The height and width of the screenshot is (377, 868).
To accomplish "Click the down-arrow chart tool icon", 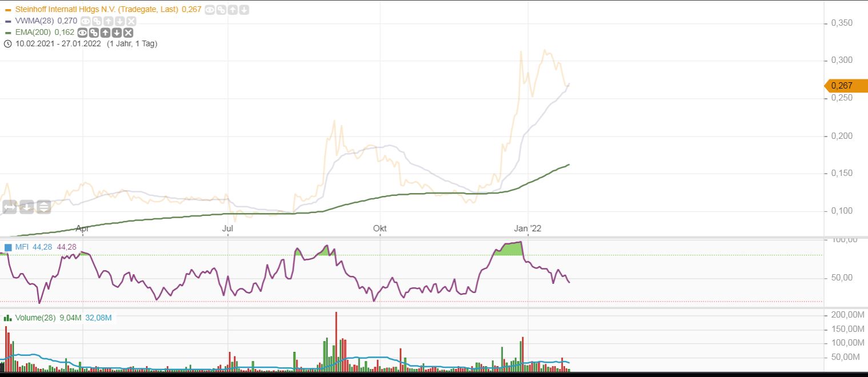I will click(27, 207).
